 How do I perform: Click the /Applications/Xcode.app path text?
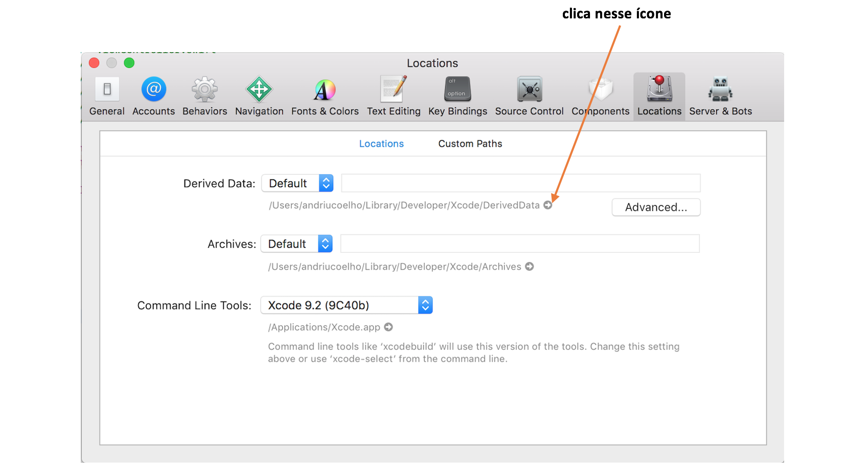pyautogui.click(x=324, y=327)
